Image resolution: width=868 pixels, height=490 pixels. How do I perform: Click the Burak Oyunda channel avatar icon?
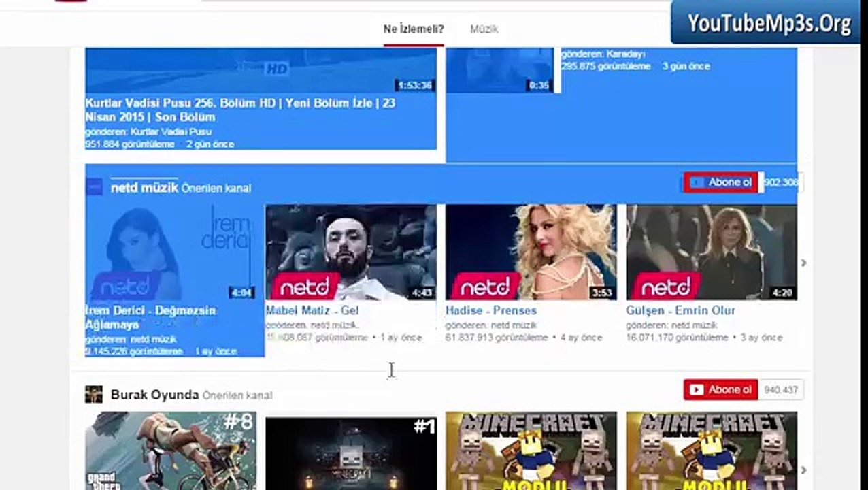(x=94, y=394)
